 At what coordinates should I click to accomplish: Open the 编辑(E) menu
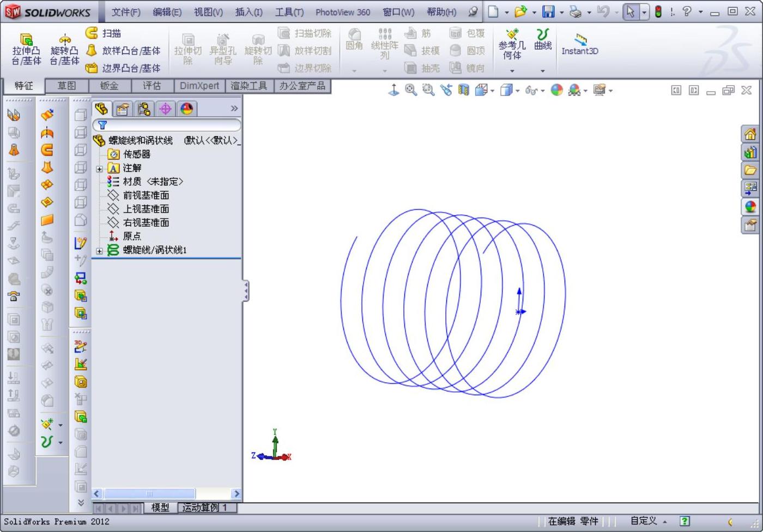coord(167,12)
